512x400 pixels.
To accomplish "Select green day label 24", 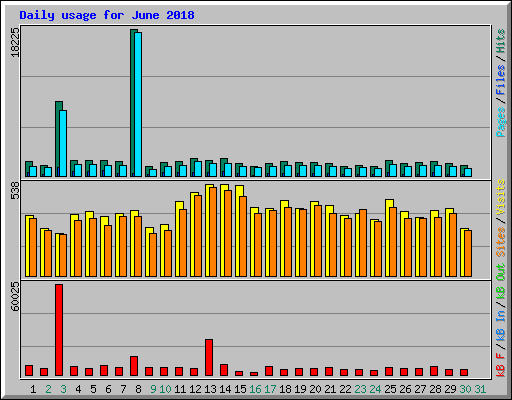I will [x=375, y=389].
